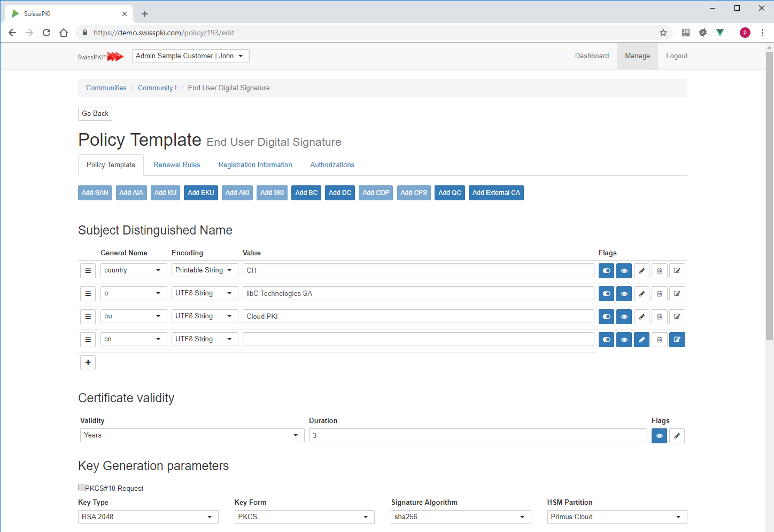Click the cn value input field
Image resolution: width=774 pixels, height=532 pixels.
[x=419, y=339]
